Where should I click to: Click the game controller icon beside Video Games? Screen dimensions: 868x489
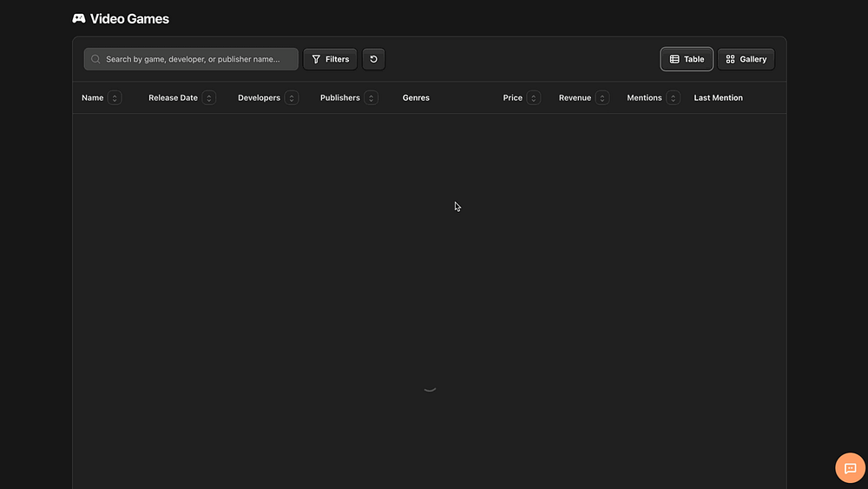(x=79, y=18)
